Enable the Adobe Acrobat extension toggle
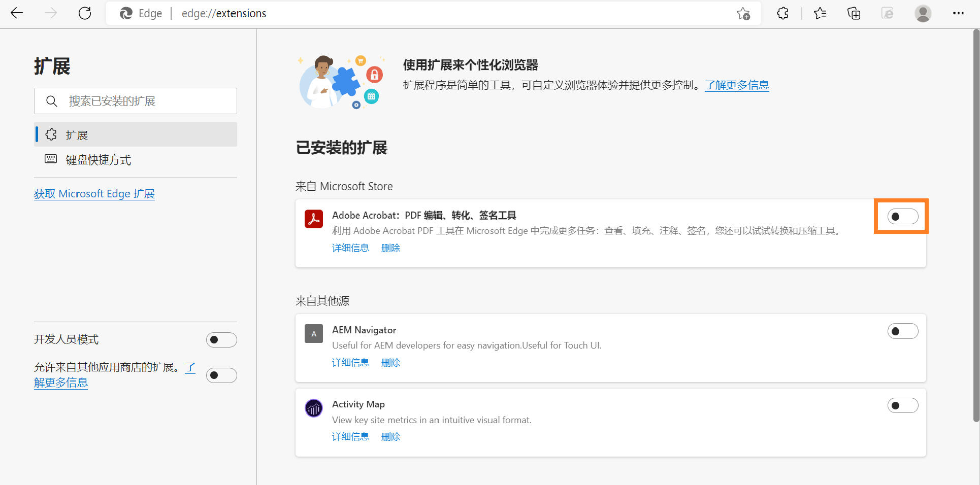 (x=903, y=217)
